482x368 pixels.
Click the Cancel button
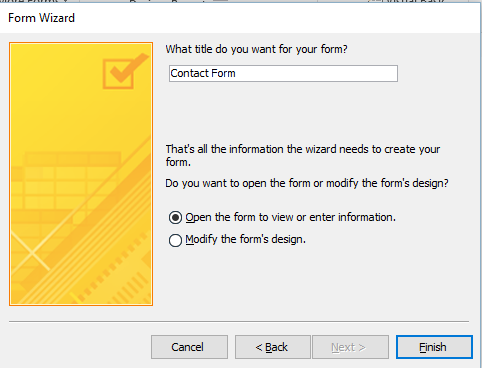click(189, 347)
